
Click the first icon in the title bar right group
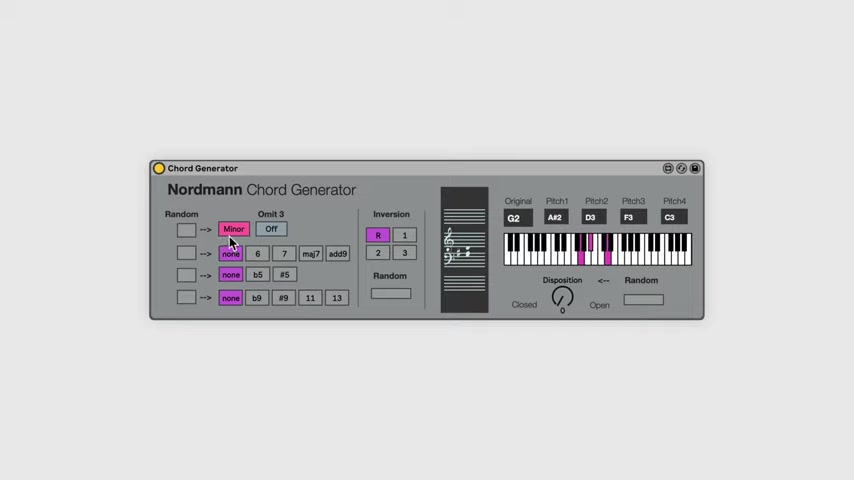coord(668,168)
